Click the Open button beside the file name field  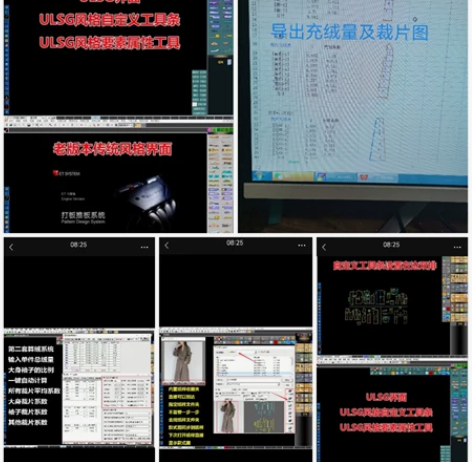pos(287,380)
